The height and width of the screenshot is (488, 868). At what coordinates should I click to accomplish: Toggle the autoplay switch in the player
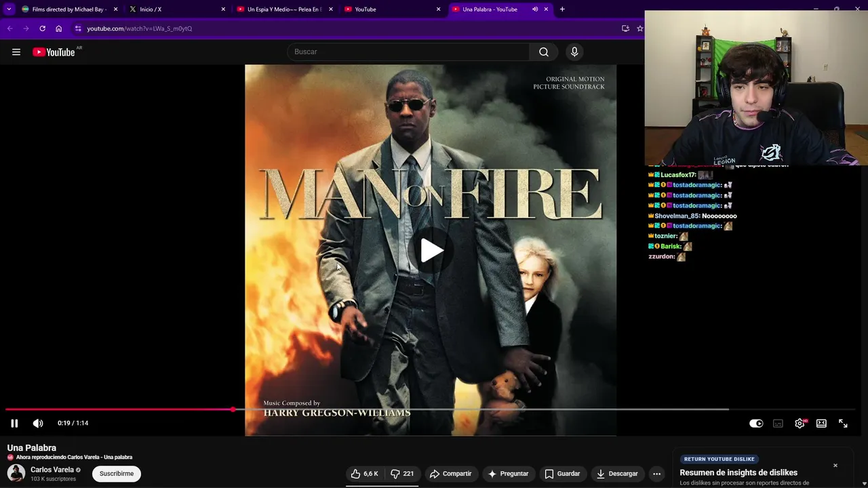756,424
